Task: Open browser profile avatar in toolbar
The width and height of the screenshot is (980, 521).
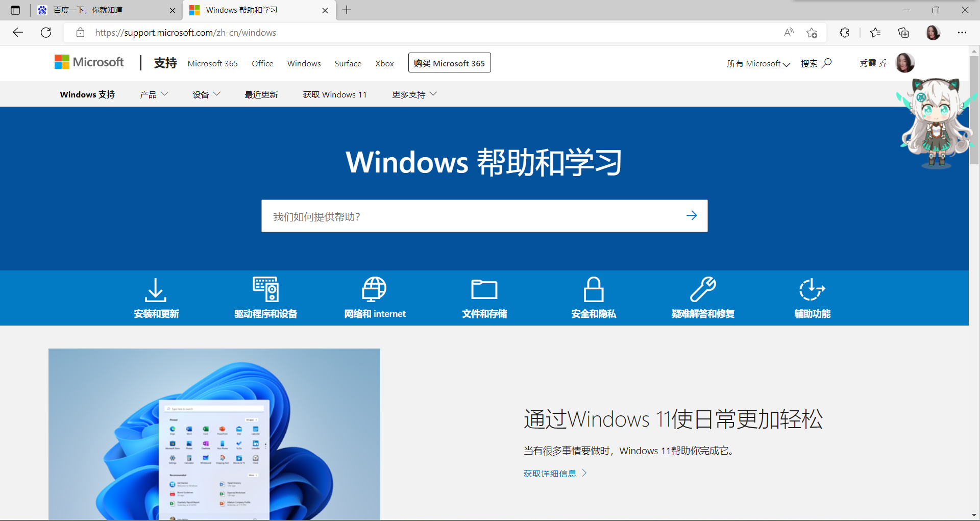Action: [x=933, y=33]
